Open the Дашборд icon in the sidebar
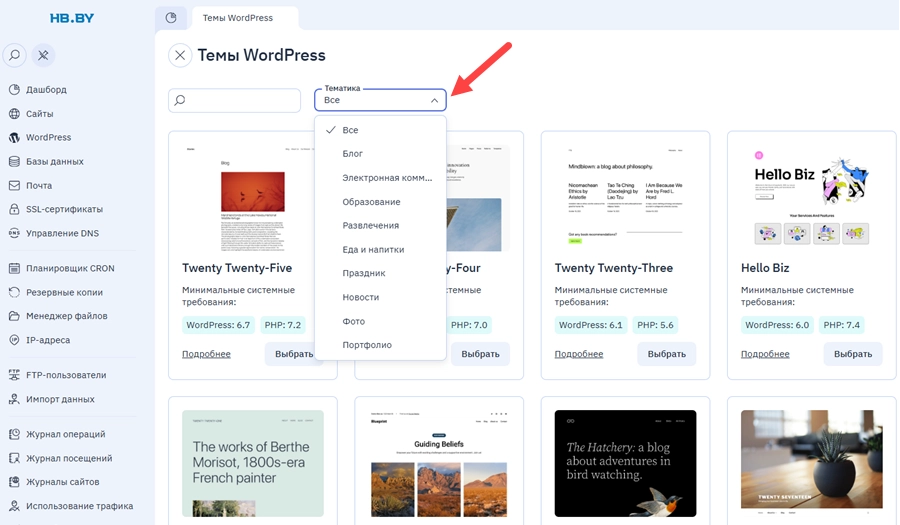 (14, 90)
